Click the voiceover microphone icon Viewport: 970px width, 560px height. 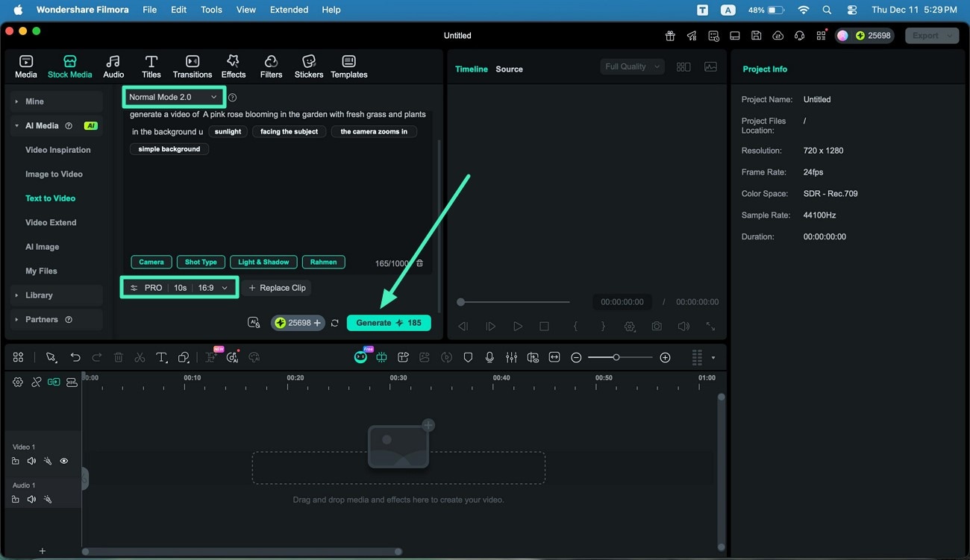tap(489, 358)
